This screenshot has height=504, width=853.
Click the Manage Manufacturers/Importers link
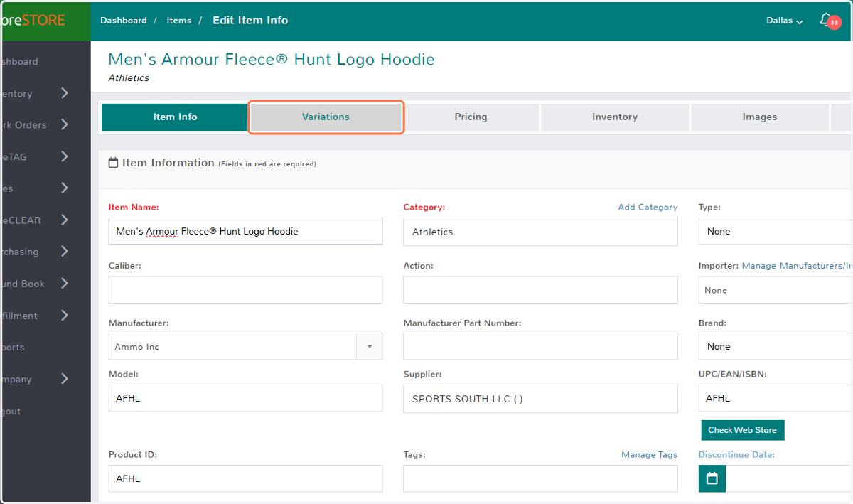pos(797,266)
